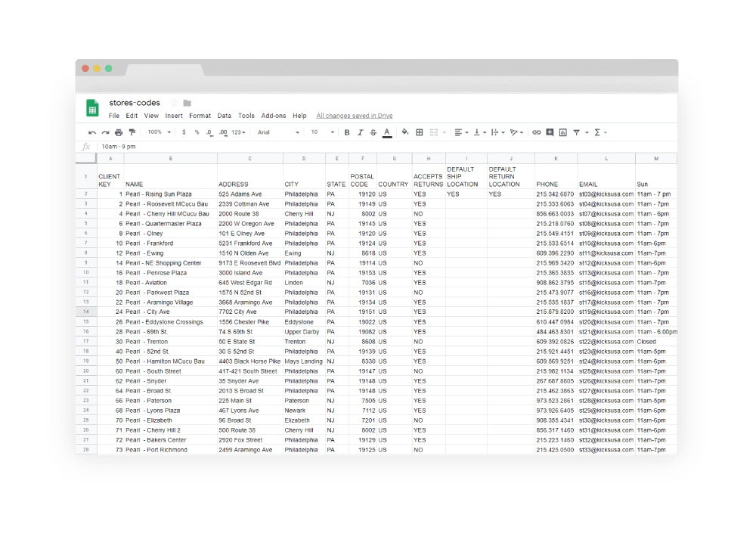The width and height of the screenshot is (756, 552).
Task: Open Google Sheets home icon
Action: [92, 108]
